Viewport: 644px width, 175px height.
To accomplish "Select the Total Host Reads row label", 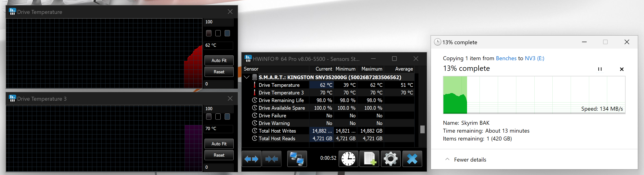I will point(277,138).
